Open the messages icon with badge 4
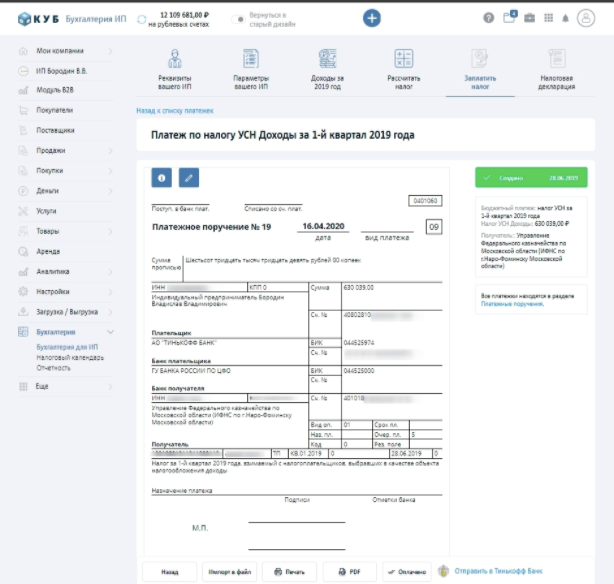Image resolution: width=614 pixels, height=584 pixels. click(x=510, y=17)
